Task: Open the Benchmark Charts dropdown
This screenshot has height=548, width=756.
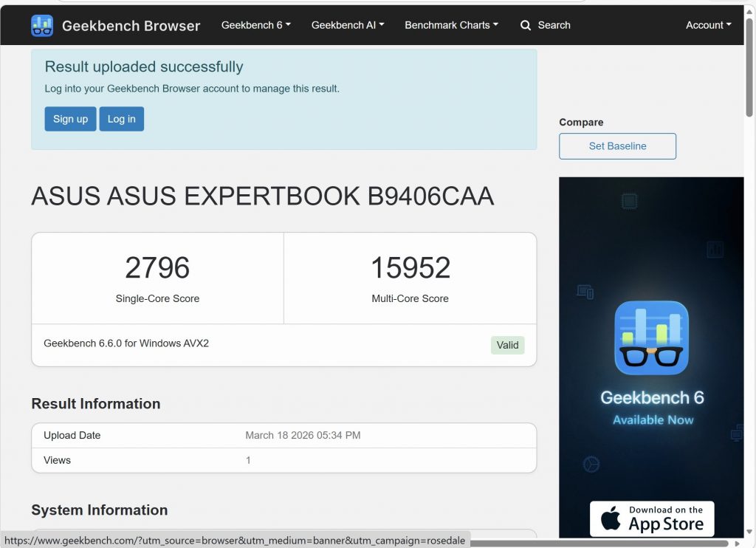Action: pos(451,24)
